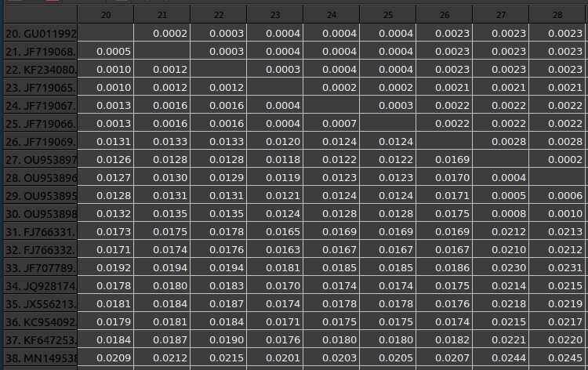Viewport: 588px width, 370px height.
Task: Click 0.0004 in OU953896 row, column 27
Action: pyautogui.click(x=501, y=177)
